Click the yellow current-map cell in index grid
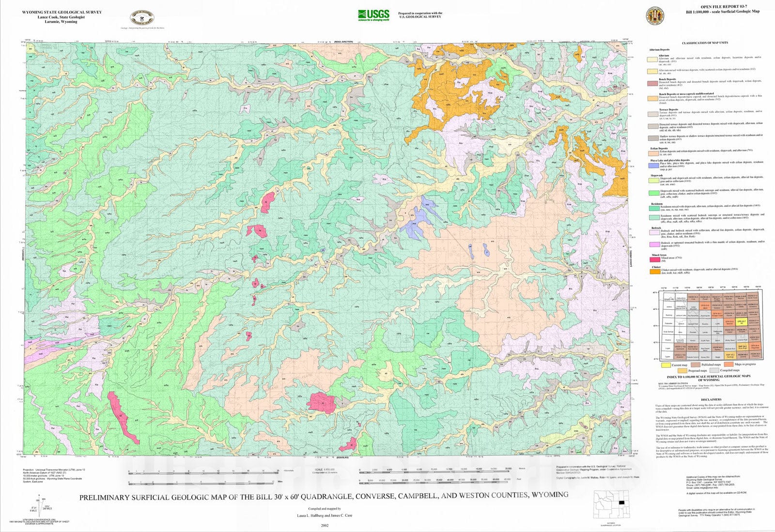 coord(741,322)
